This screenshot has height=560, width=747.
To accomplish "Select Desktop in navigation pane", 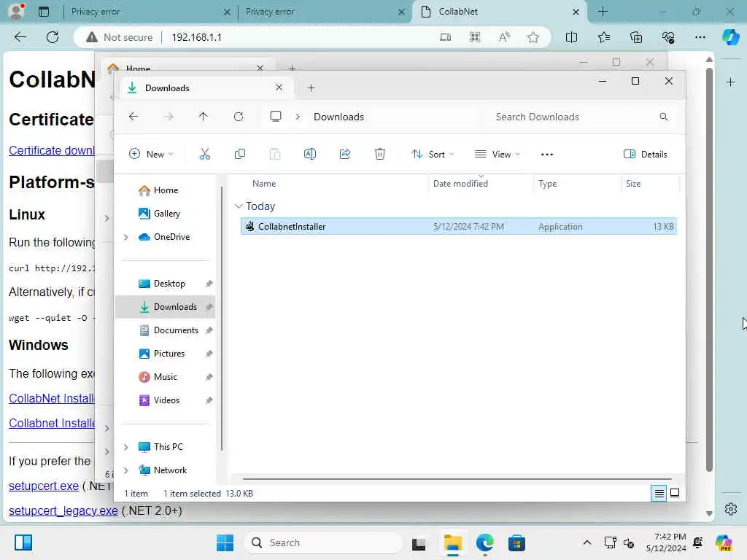I will tap(165, 284).
